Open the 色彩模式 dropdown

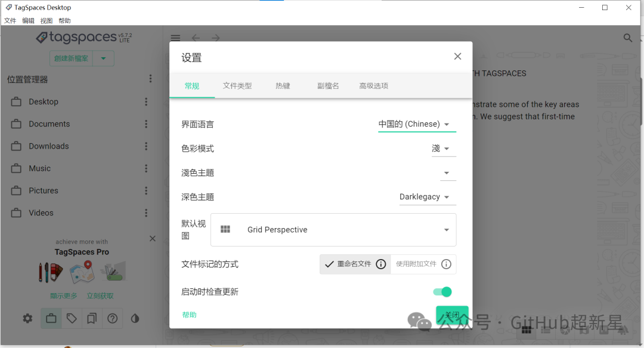tap(444, 149)
